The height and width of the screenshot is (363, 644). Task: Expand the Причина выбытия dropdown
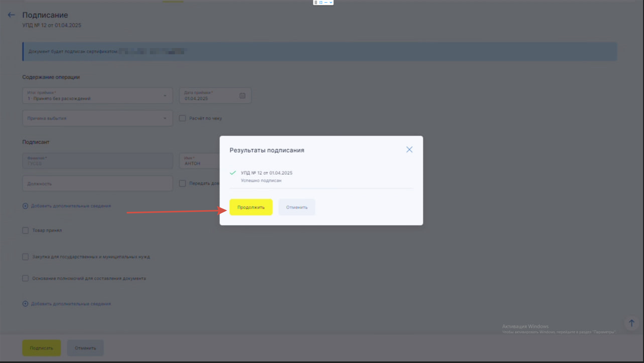click(x=97, y=118)
